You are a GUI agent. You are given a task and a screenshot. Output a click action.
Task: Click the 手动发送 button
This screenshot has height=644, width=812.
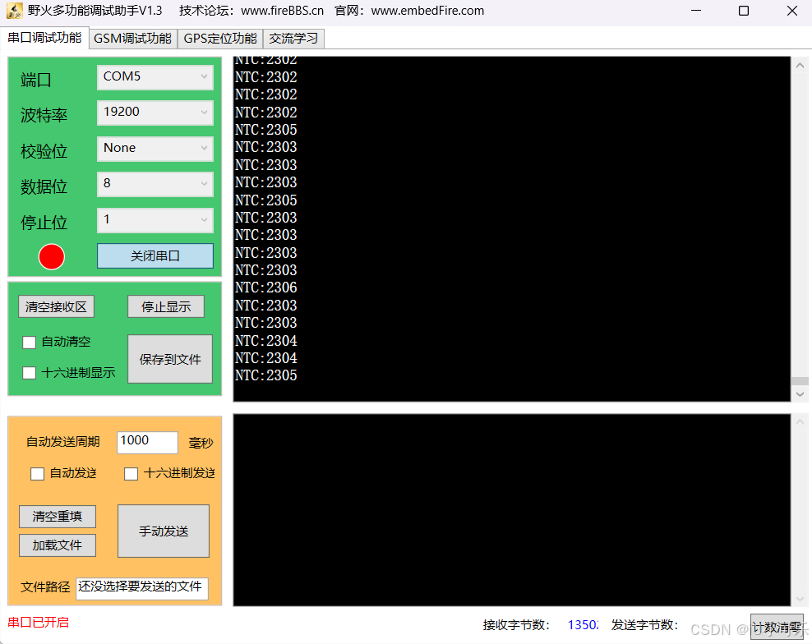point(164,531)
